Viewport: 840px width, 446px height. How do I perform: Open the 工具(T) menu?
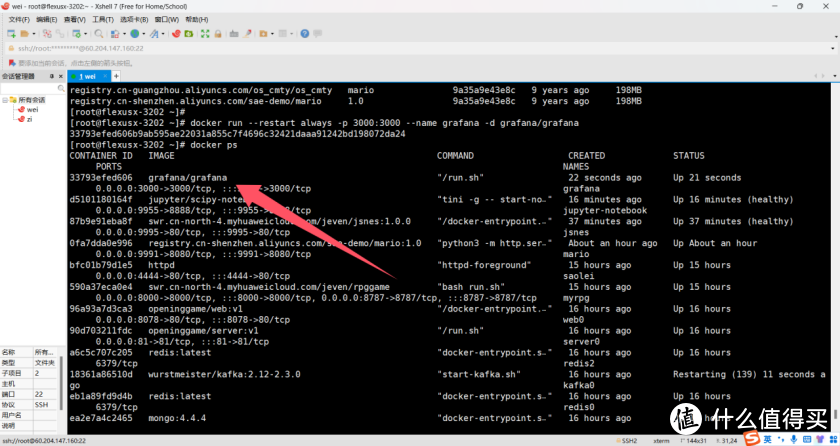[102, 19]
